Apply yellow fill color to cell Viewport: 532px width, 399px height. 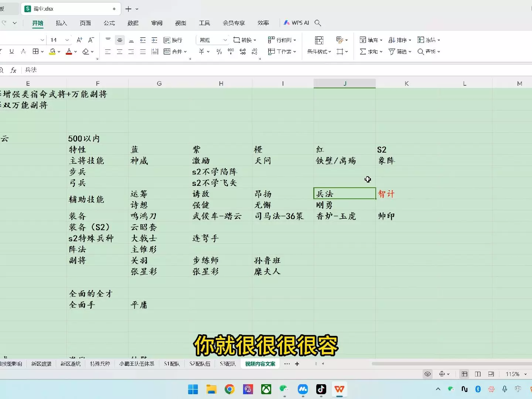(52, 52)
